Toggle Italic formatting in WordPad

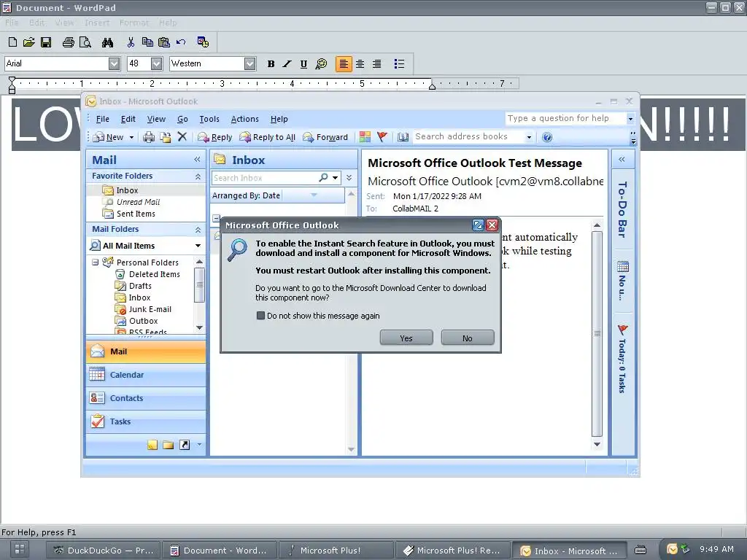(x=287, y=64)
